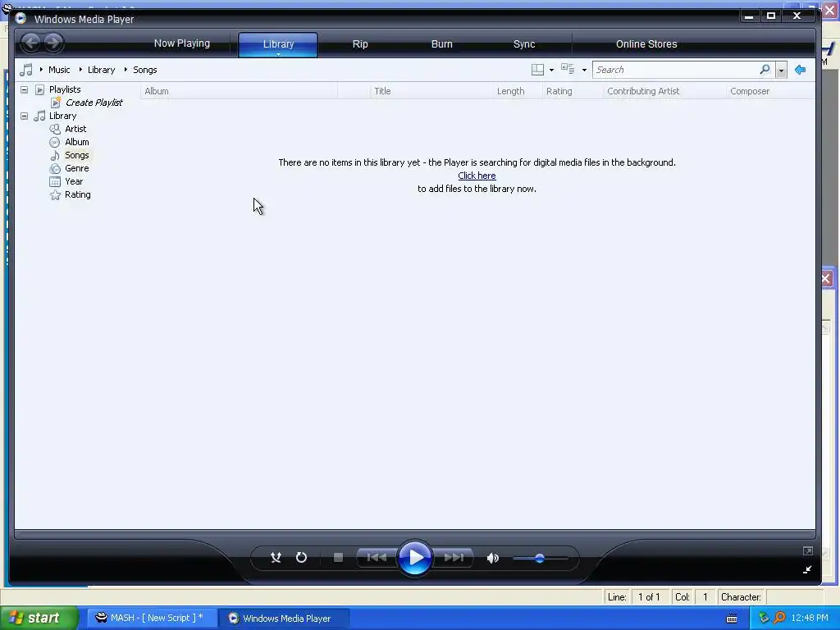The width and height of the screenshot is (840, 630).
Task: Click in the Search field
Action: pyautogui.click(x=675, y=70)
